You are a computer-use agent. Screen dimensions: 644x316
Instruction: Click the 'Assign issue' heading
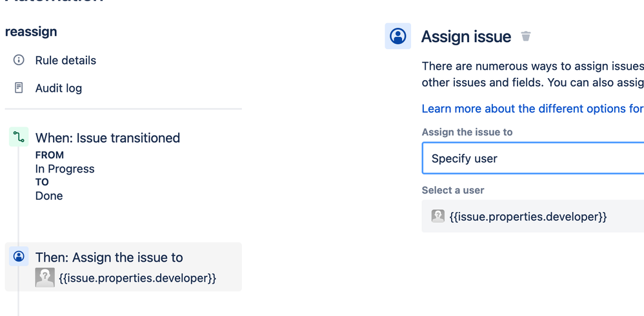tap(466, 37)
